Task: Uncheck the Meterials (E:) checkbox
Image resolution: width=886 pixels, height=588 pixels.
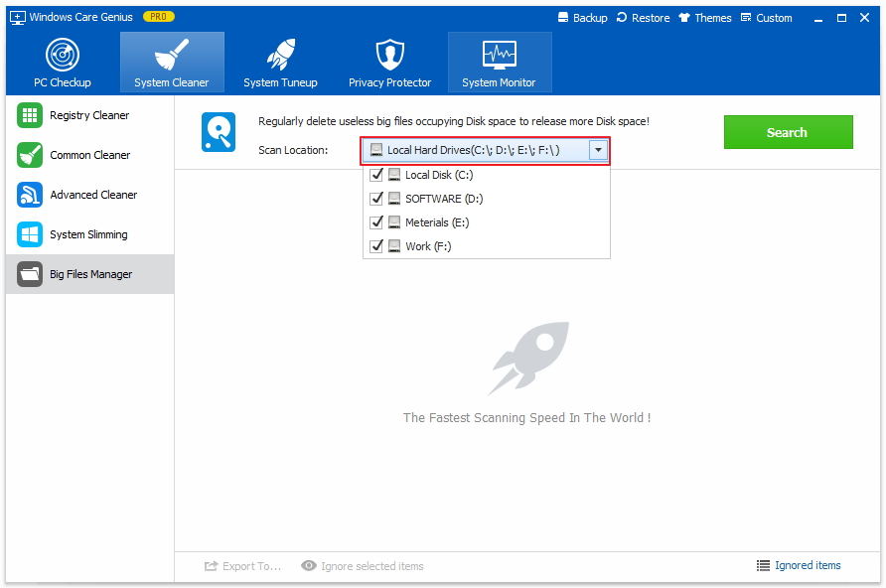Action: click(376, 221)
